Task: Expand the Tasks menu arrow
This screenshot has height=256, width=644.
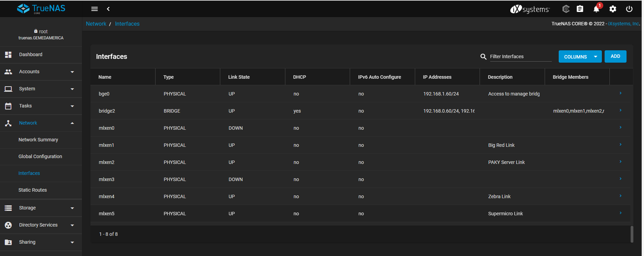Action: coord(72,106)
